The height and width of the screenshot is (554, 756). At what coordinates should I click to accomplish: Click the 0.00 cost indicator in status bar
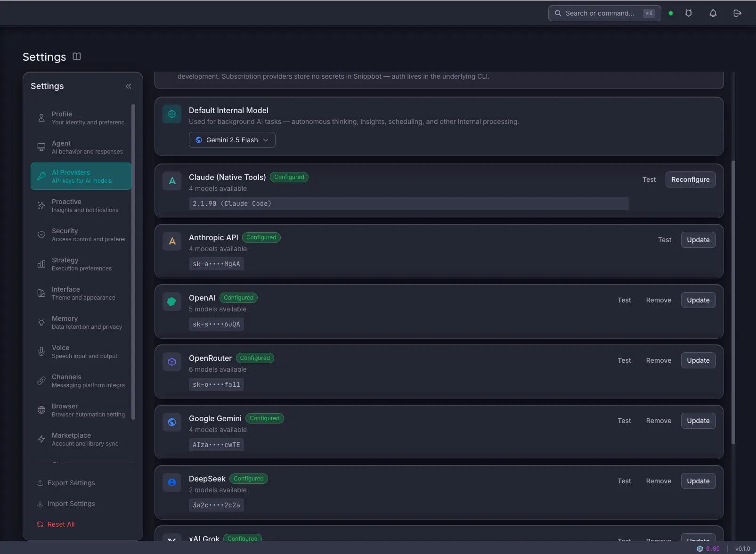click(x=708, y=549)
